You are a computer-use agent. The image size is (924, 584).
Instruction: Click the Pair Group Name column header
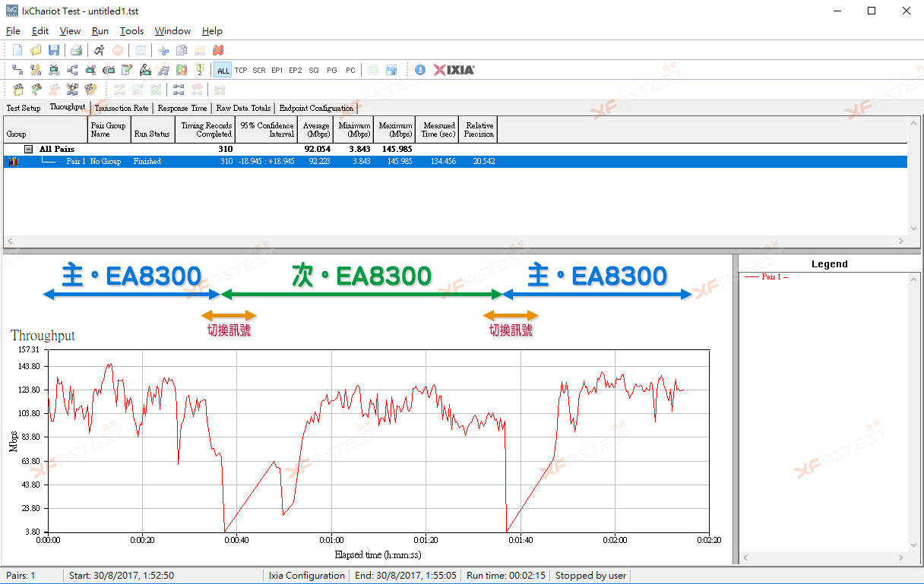point(109,129)
